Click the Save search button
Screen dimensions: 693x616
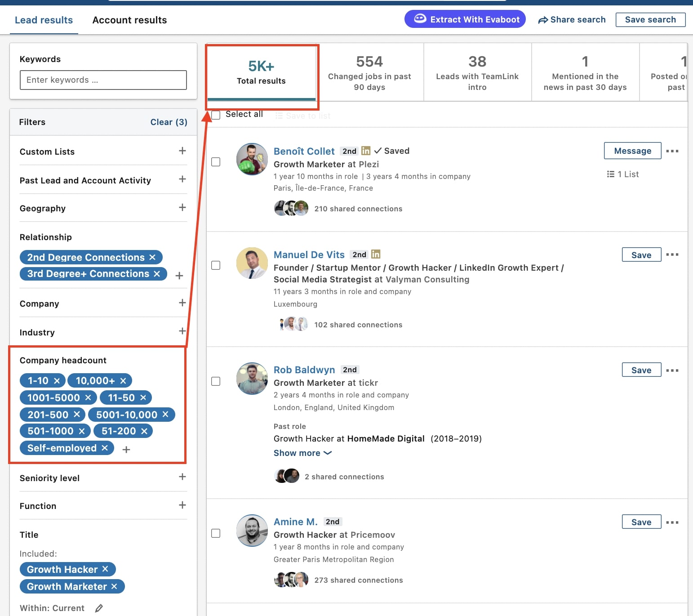(x=650, y=19)
